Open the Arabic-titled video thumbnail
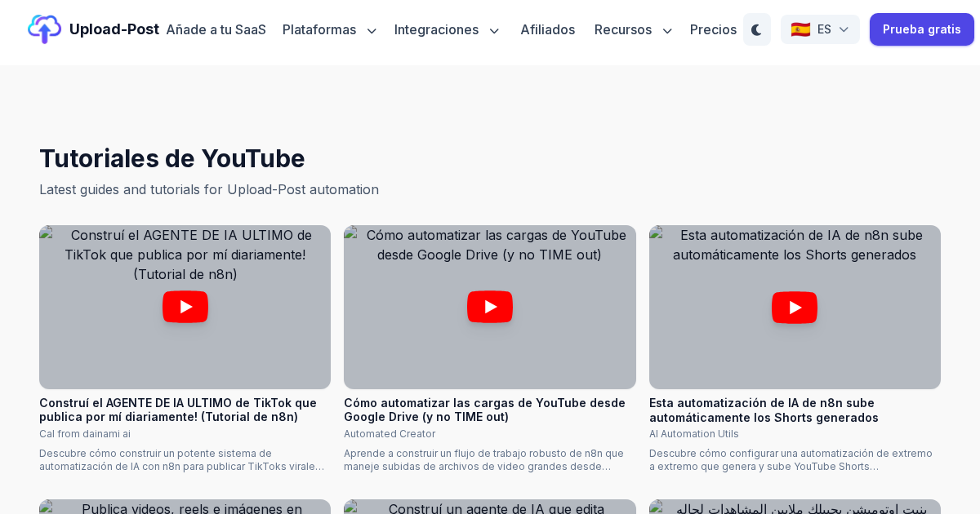The image size is (980, 514). click(x=795, y=507)
